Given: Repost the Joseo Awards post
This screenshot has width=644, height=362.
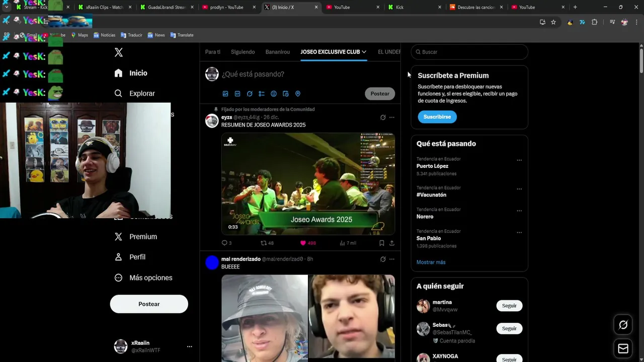Looking at the screenshot, I should tap(267, 243).
